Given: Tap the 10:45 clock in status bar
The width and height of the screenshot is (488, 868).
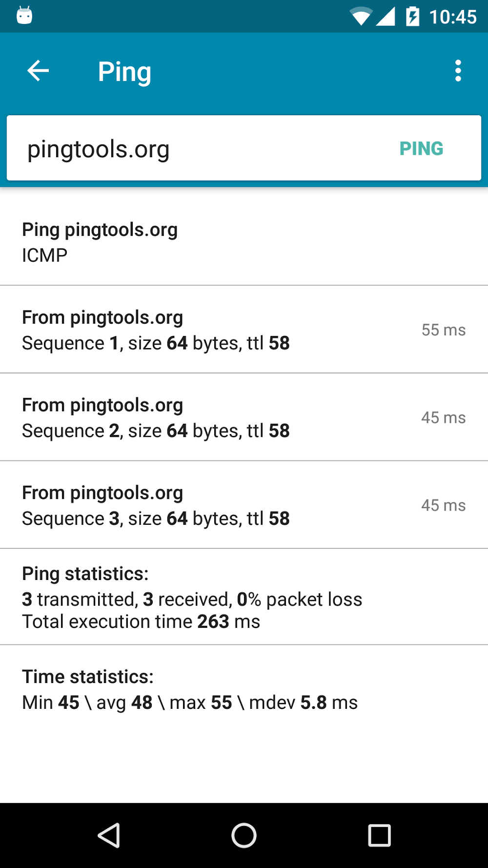Looking at the screenshot, I should [453, 17].
